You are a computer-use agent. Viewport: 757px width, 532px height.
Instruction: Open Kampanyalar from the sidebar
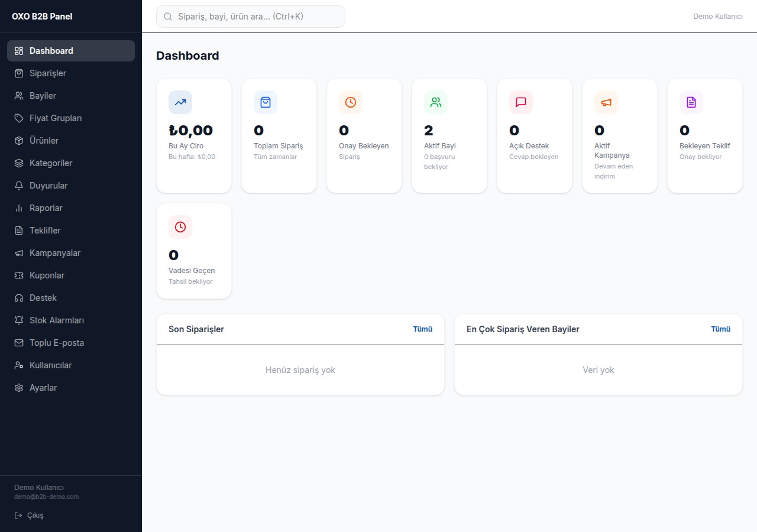[71, 253]
